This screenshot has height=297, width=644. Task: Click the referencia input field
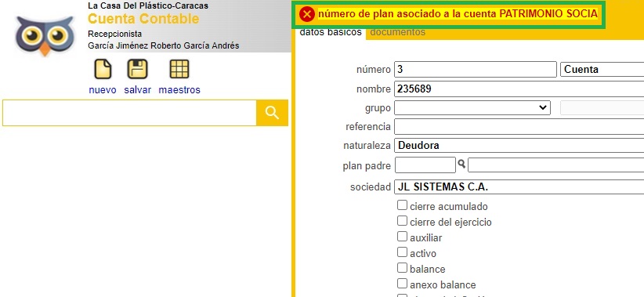tap(519, 126)
